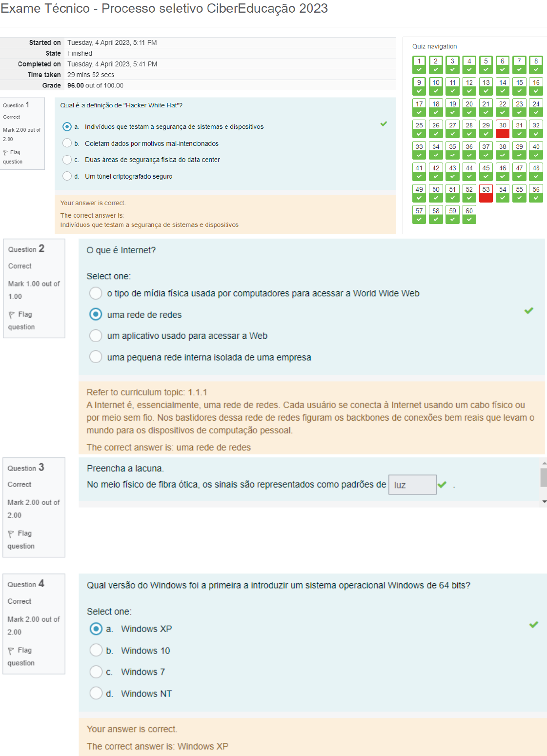Jump to question 42 in quiz navigation

(x=436, y=172)
